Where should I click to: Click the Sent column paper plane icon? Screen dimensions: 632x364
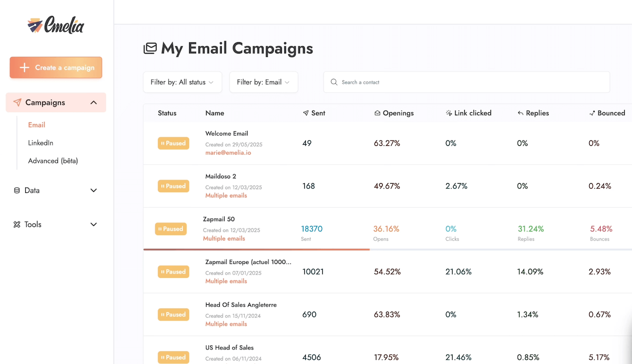point(306,113)
